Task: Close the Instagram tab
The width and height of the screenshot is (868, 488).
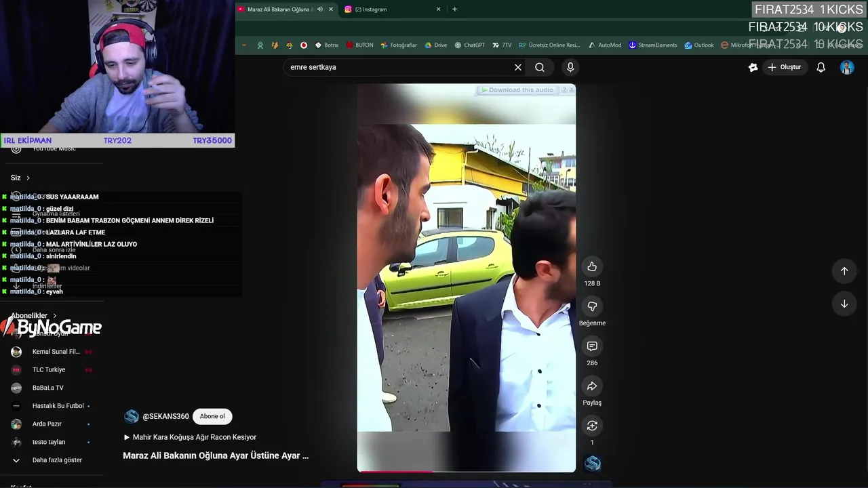Action: click(438, 9)
